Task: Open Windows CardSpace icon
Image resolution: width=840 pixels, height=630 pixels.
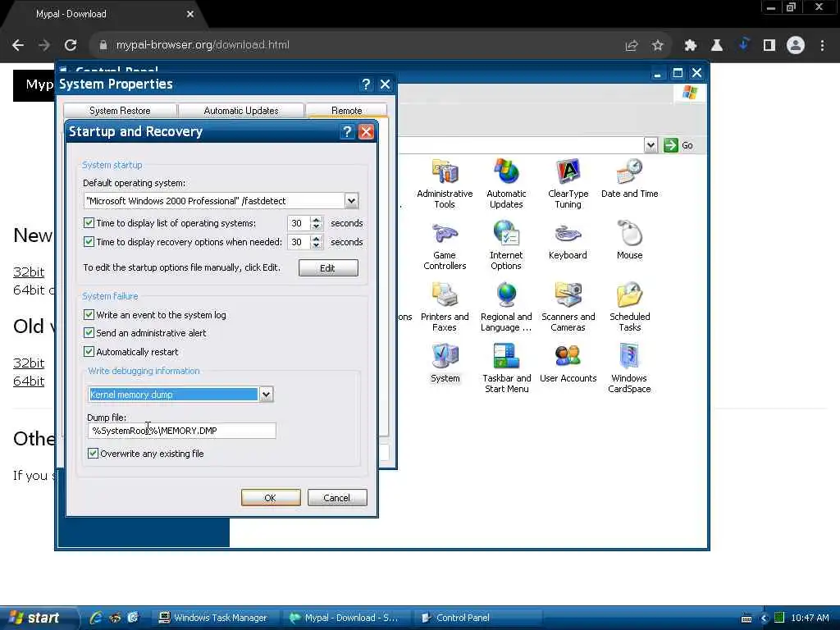Action: [629, 368]
